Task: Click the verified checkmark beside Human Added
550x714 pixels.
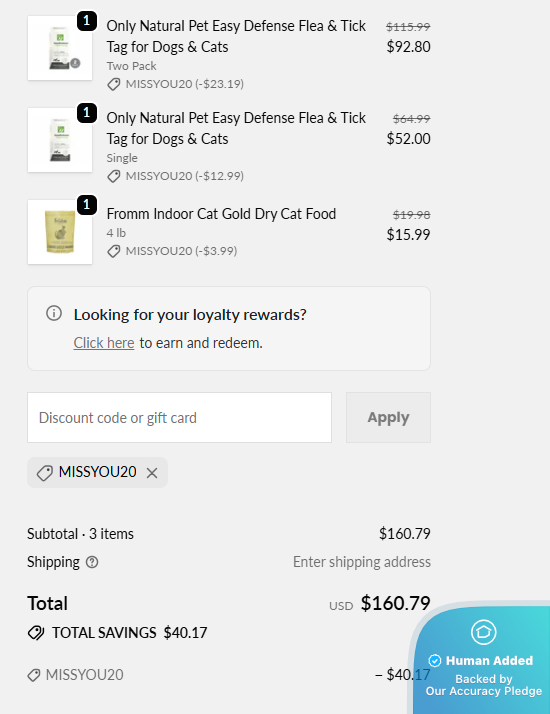Action: pyautogui.click(x=435, y=661)
